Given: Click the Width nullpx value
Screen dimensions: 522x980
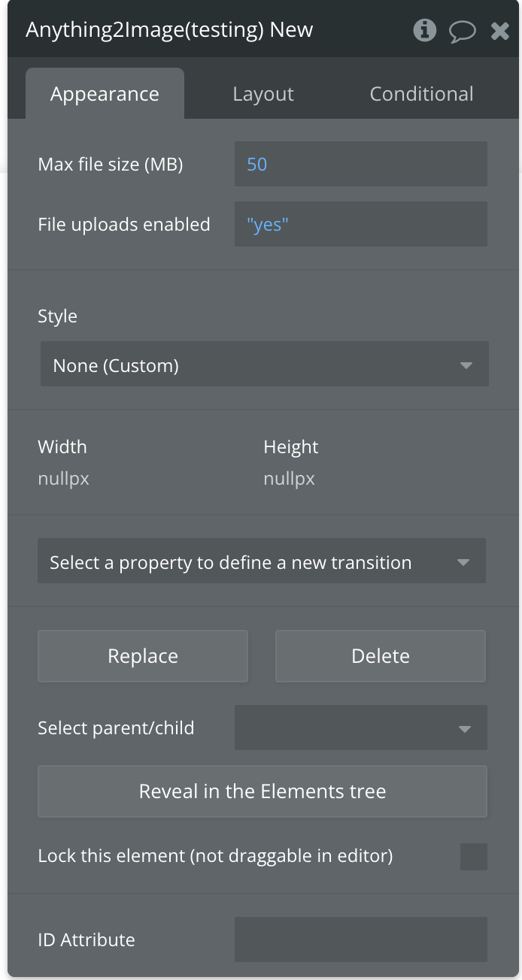Looking at the screenshot, I should (x=64, y=479).
